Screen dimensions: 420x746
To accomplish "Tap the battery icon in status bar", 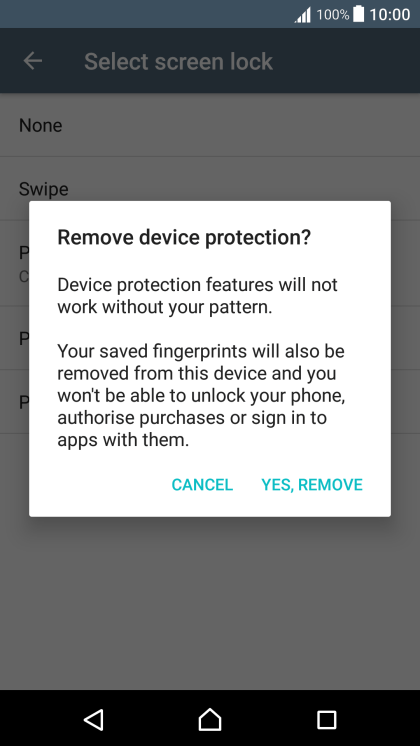I will tap(359, 14).
